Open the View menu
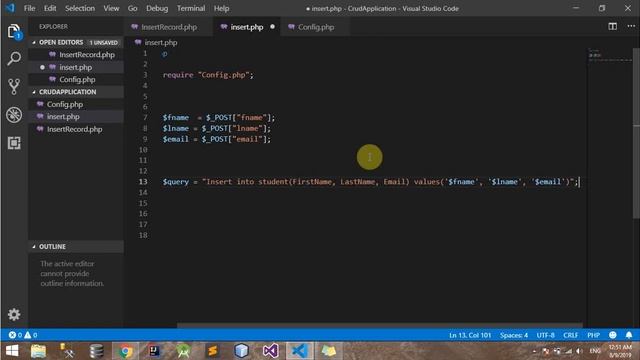 (111, 8)
